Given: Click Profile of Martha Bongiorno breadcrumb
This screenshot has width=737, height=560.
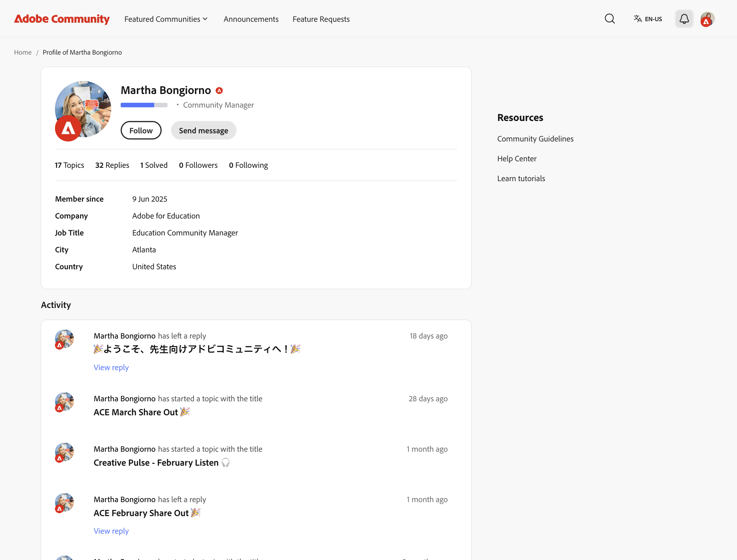Looking at the screenshot, I should (x=82, y=52).
